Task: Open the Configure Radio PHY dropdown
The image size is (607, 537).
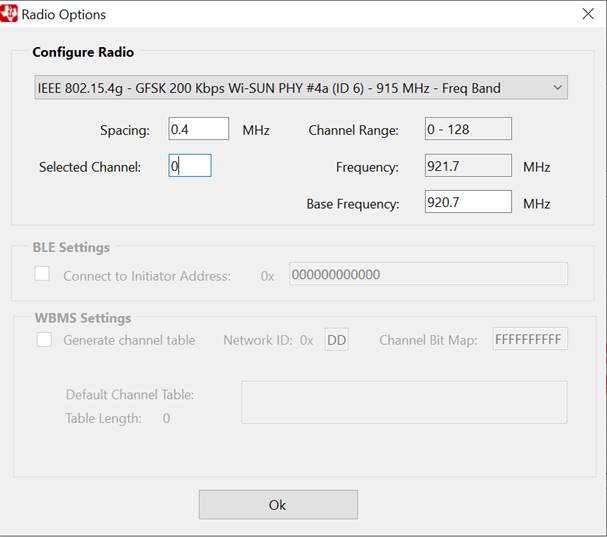Action: (x=300, y=88)
